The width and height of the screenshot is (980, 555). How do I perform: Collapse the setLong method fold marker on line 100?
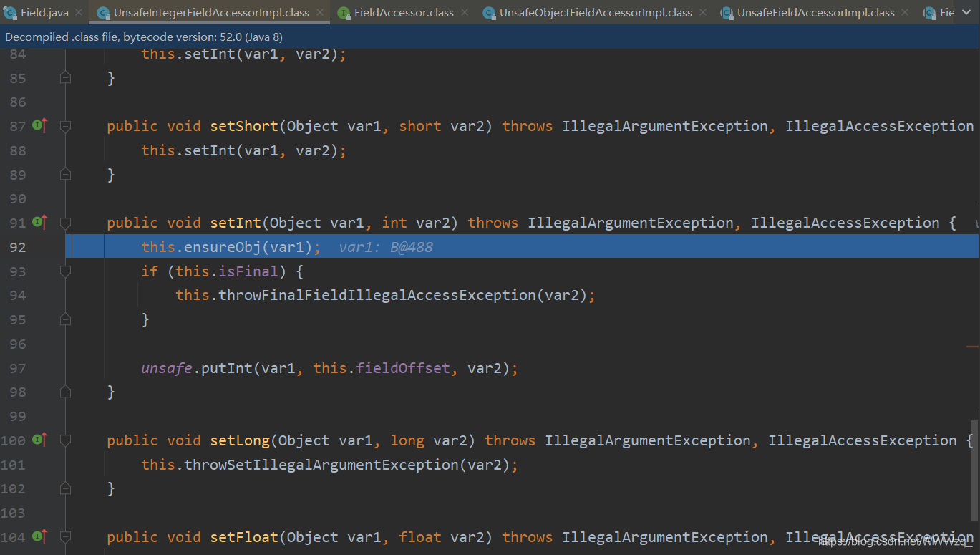(x=65, y=440)
